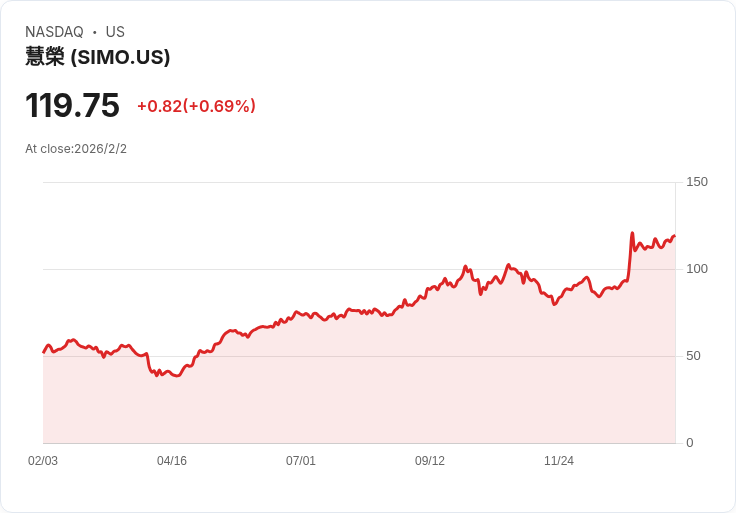This screenshot has width=736, height=513.
Task: Select the 11/24 date on the x-axis
Action: [559, 461]
